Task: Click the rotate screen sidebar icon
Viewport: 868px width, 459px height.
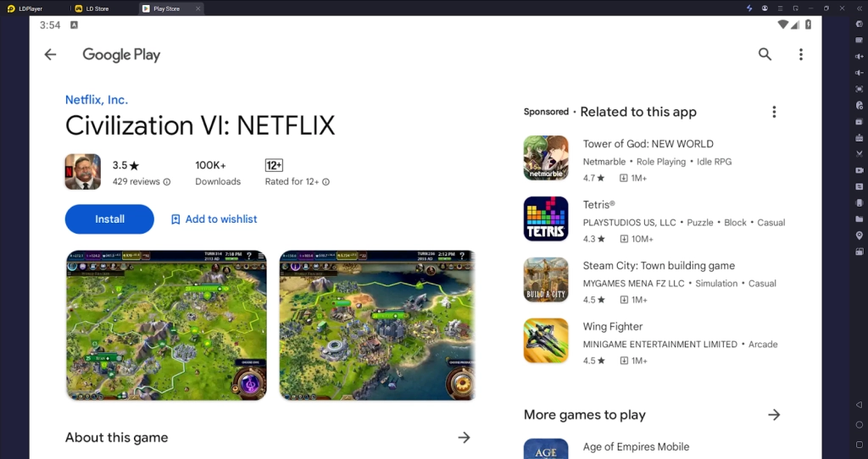Action: [x=860, y=252]
